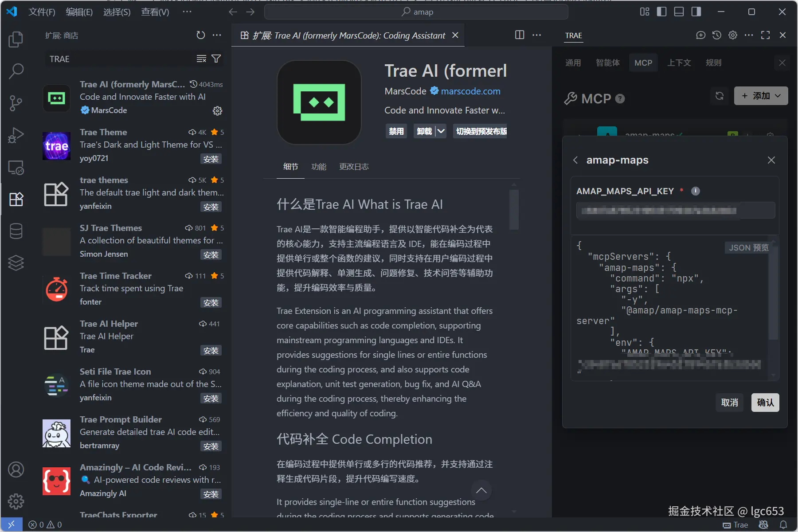Open the 选择(S) menu

(x=117, y=12)
